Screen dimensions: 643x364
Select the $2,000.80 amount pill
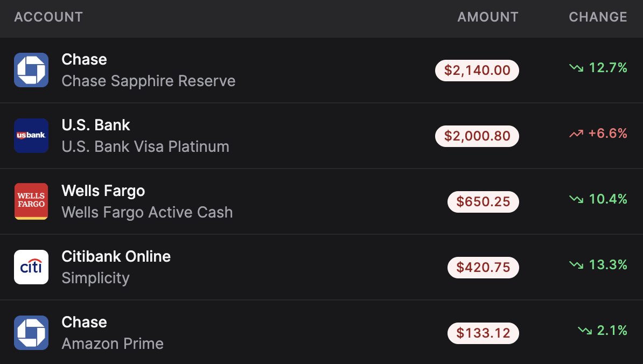click(477, 136)
